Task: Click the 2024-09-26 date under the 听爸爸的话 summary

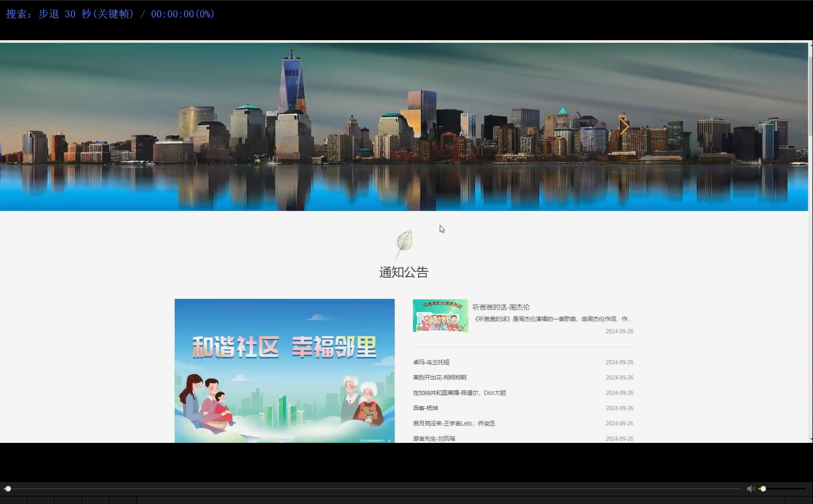Action: coord(619,331)
